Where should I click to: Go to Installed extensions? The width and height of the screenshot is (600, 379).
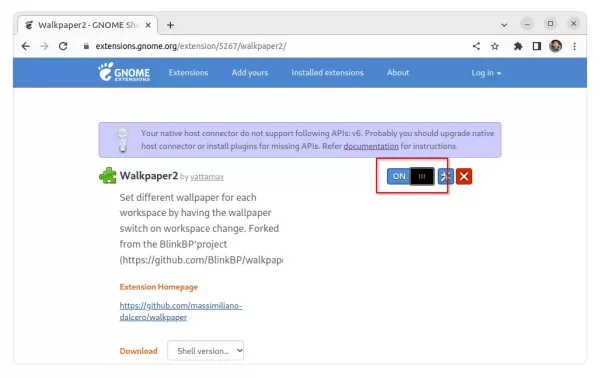tap(327, 72)
